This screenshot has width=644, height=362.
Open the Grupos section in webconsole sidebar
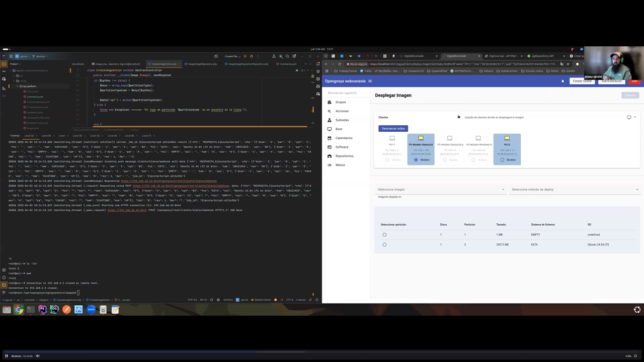point(341,102)
